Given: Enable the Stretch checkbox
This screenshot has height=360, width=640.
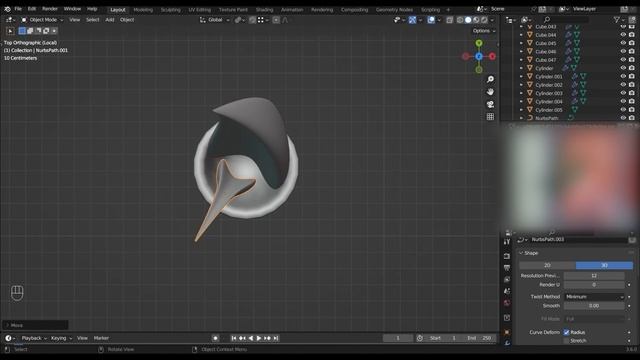Looking at the screenshot, I should point(567,340).
